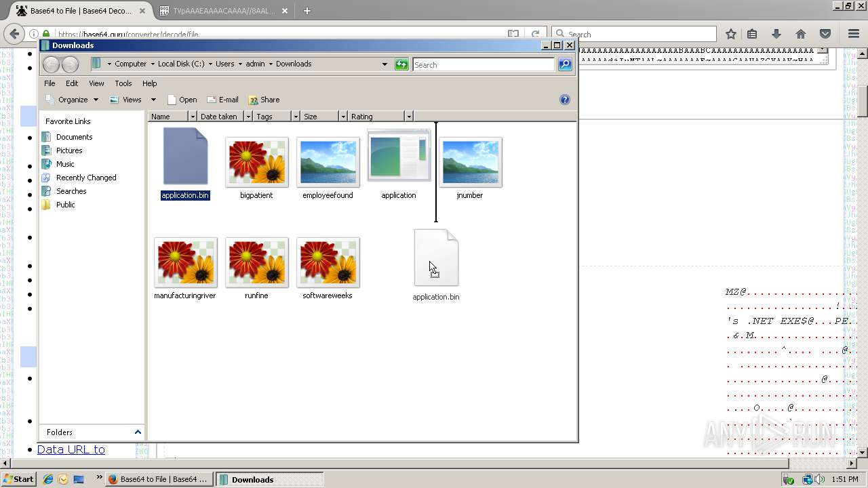This screenshot has width=868, height=488.
Task: Click the Explorer forward navigation arrow
Action: coord(71,64)
